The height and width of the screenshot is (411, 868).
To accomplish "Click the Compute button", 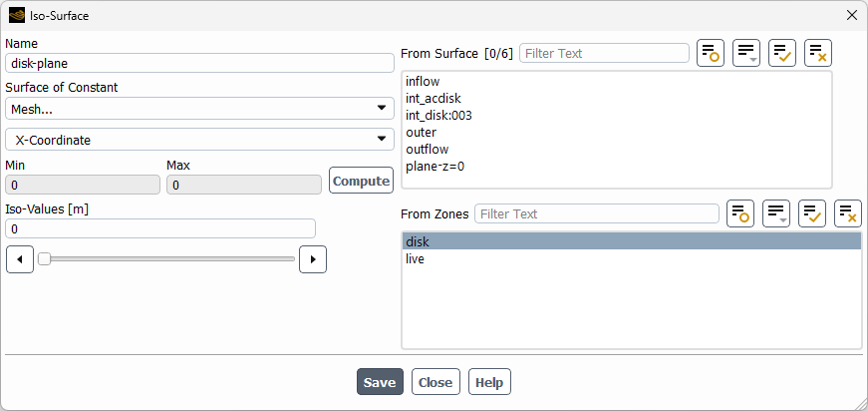I will (361, 181).
